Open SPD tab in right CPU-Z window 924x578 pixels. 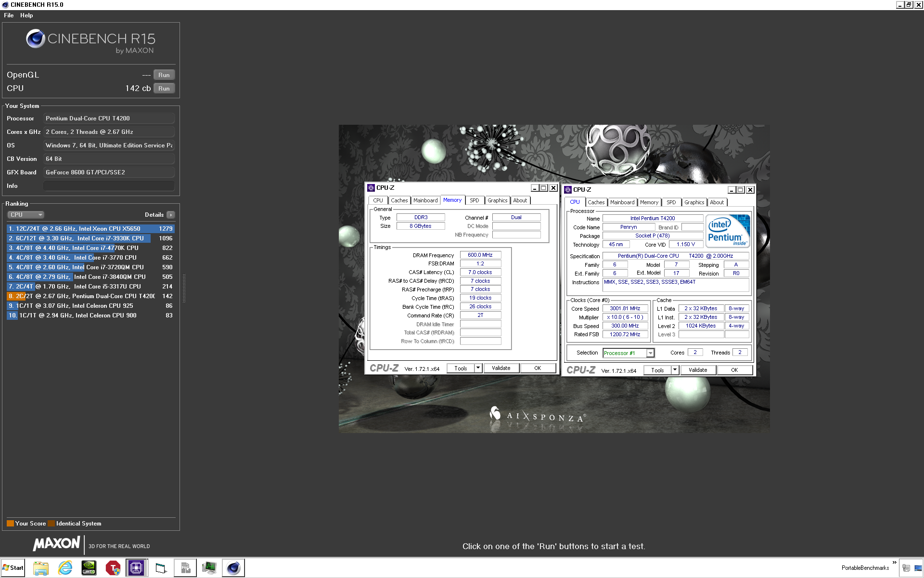[671, 202]
